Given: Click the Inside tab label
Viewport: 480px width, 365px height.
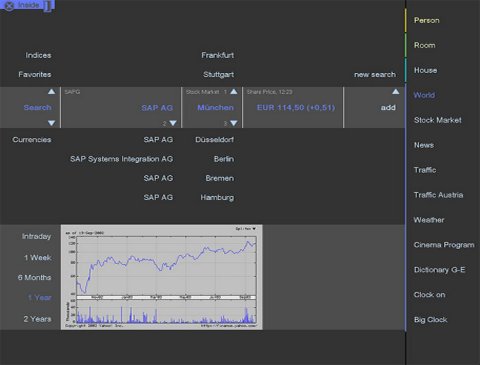Looking at the screenshot, I should pos(28,5).
